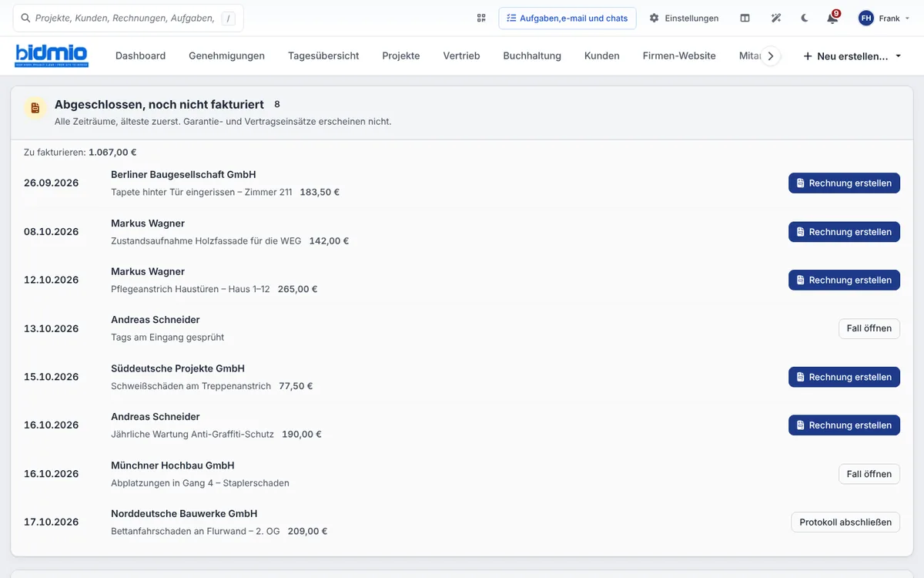Image resolution: width=924 pixels, height=578 pixels.
Task: Click the date 26.09.2026
Action: tap(52, 183)
